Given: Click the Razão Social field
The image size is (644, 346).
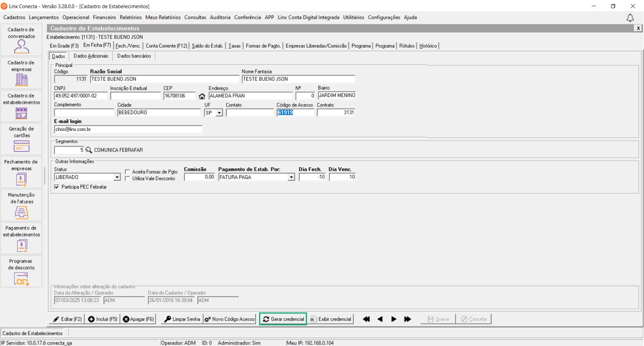Looking at the screenshot, I should click(165, 79).
